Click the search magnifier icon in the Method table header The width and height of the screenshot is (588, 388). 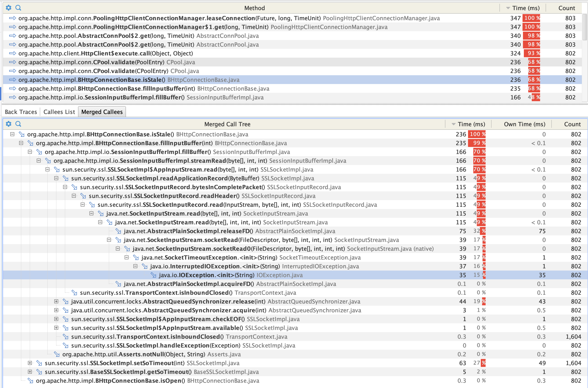point(18,8)
